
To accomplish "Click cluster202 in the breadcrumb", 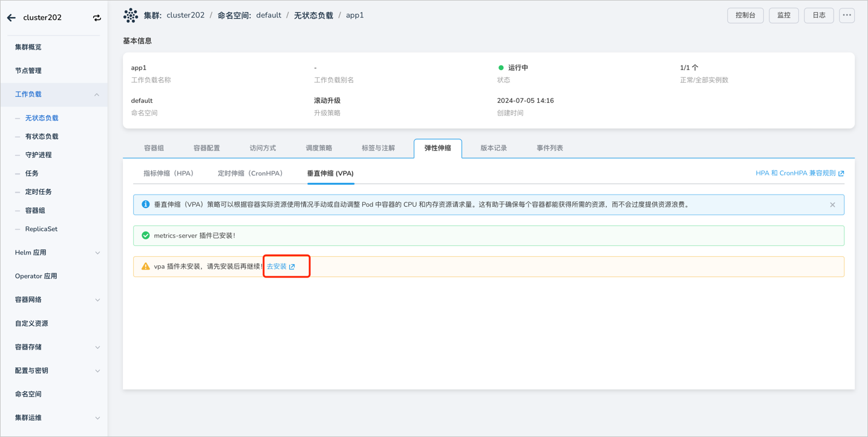I will pos(186,15).
